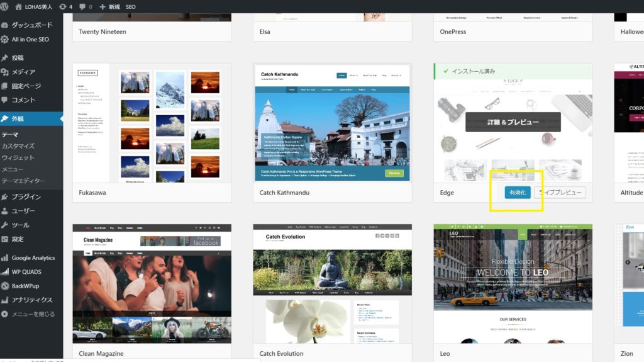This screenshot has height=362, width=644.
Task: Click the Elsa theme name
Action: (265, 31)
